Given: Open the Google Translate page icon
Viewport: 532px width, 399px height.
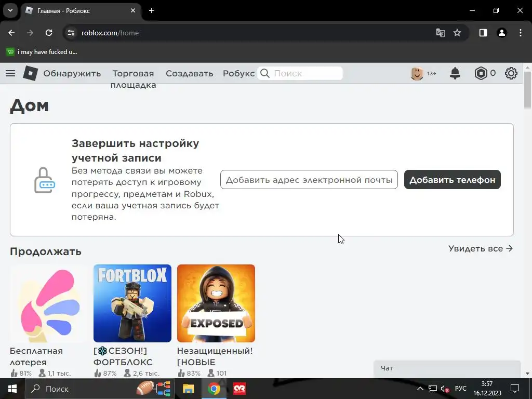Looking at the screenshot, I should [x=441, y=33].
